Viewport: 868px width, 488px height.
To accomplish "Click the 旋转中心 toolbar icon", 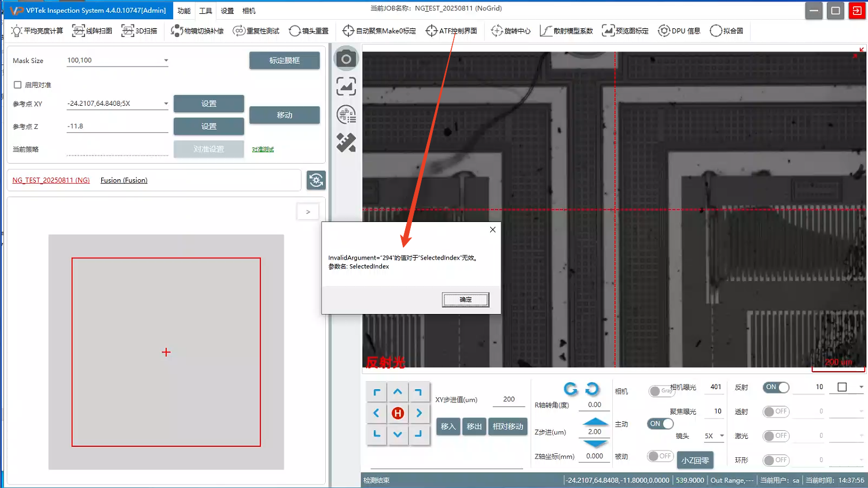I will 510,31.
